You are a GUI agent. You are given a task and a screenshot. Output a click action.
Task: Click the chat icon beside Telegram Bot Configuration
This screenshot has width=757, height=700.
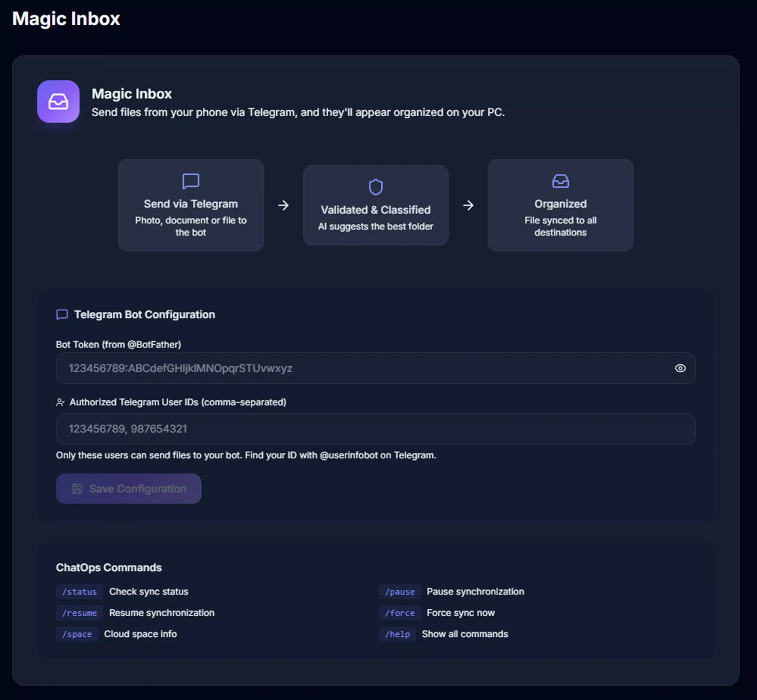62,314
